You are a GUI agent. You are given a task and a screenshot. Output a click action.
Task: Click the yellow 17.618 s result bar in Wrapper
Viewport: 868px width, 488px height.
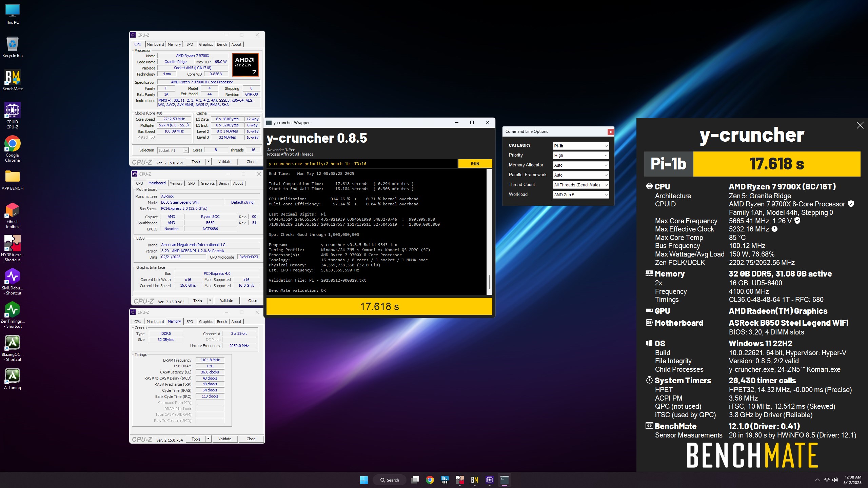(x=379, y=306)
